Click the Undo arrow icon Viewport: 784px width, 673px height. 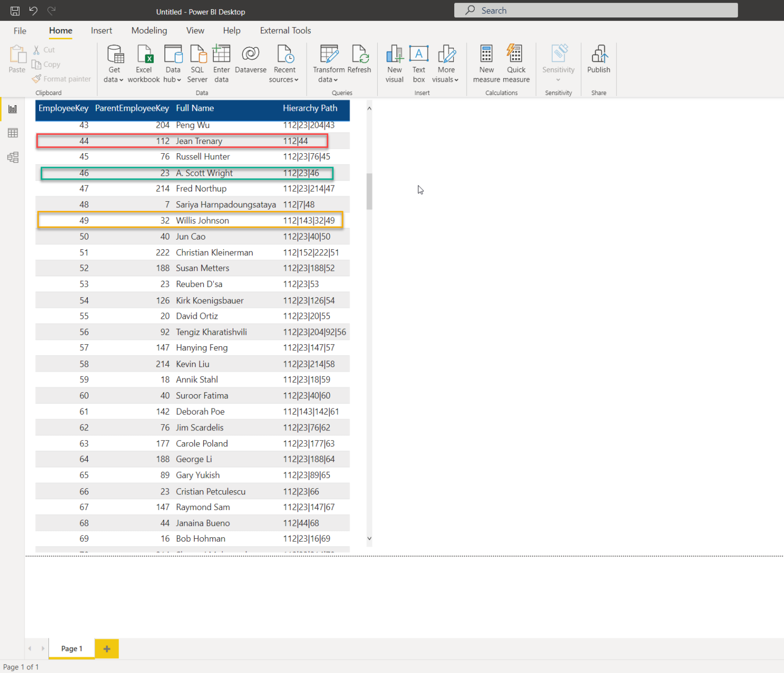[x=33, y=11]
